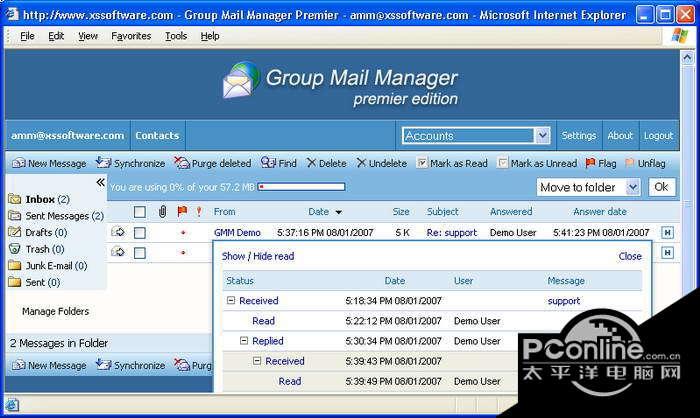Viewport: 700px width, 418px height.
Task: Click the Mark as Read icon
Action: point(422,163)
